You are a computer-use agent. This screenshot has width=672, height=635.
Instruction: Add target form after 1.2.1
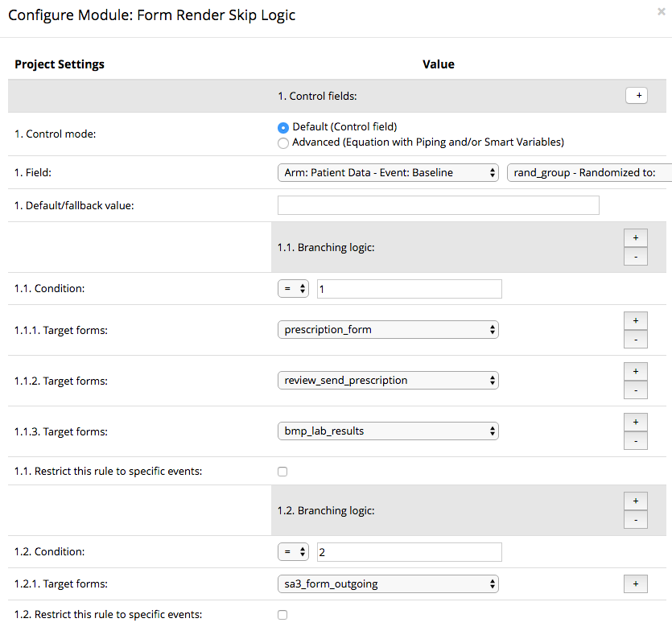click(636, 584)
